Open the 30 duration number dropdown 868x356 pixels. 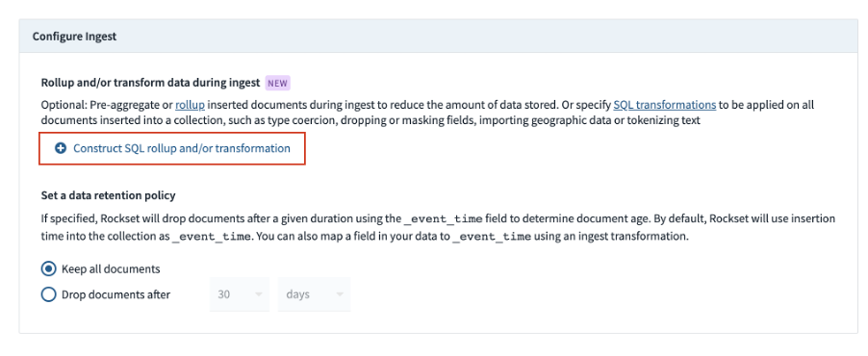(240, 294)
